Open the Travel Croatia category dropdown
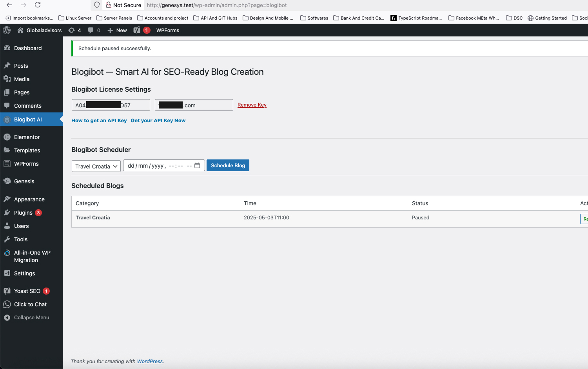 pos(96,166)
